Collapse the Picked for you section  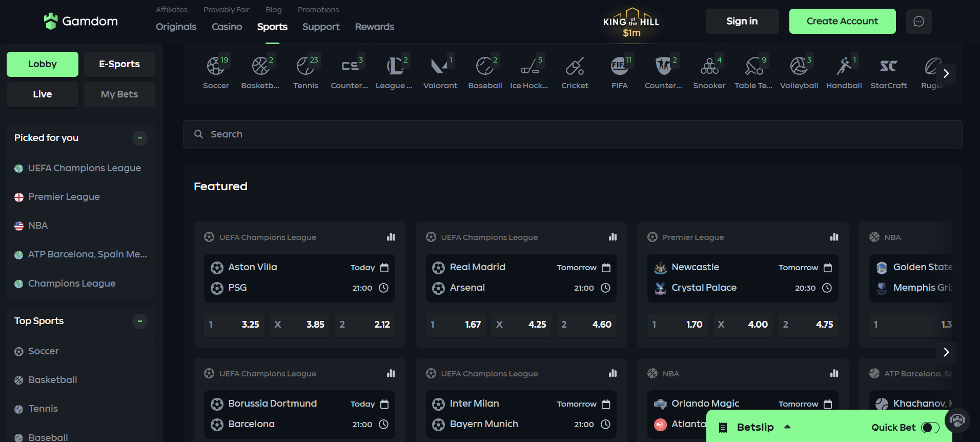click(140, 138)
